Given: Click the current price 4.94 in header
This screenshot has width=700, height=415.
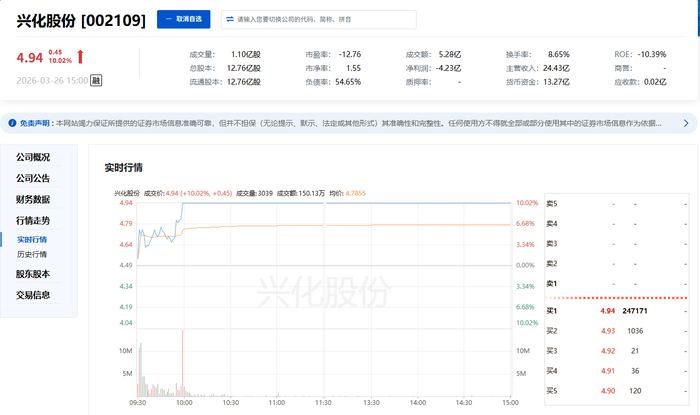Looking at the screenshot, I should (x=29, y=58).
